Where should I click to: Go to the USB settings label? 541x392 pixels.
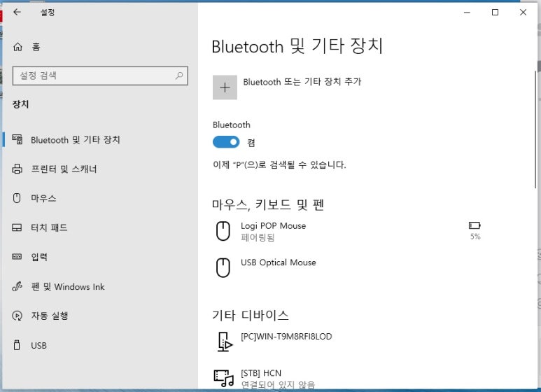tap(38, 345)
